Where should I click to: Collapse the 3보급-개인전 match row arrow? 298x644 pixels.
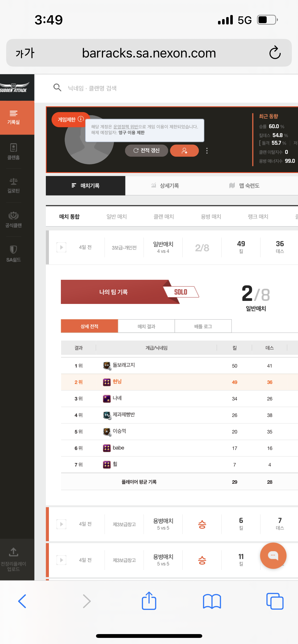[x=61, y=247]
